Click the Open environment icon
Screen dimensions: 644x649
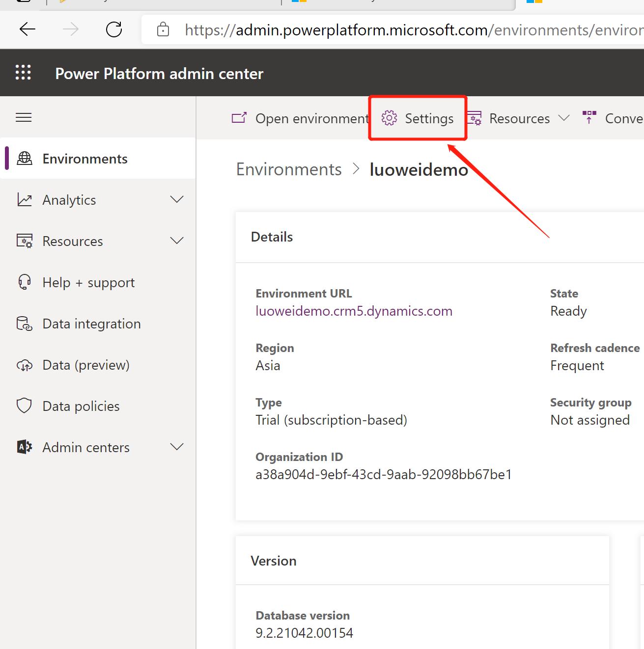239,118
